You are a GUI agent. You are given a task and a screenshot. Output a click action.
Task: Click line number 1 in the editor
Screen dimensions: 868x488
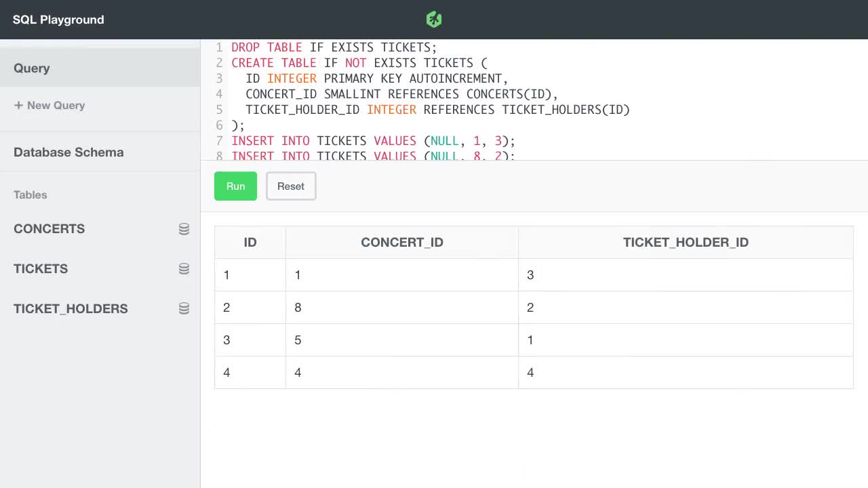(x=218, y=47)
